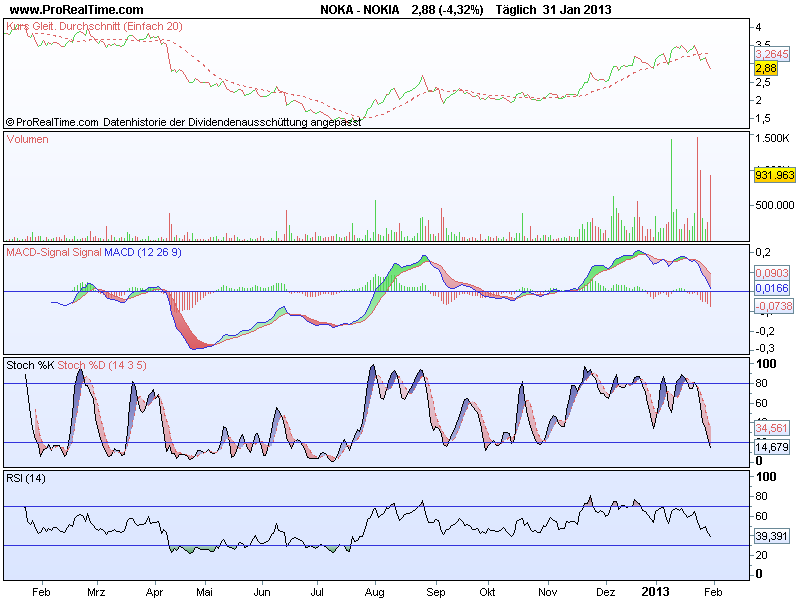Click the ProRealTime.com copyright notice text
The image size is (800, 600).
tap(184, 122)
